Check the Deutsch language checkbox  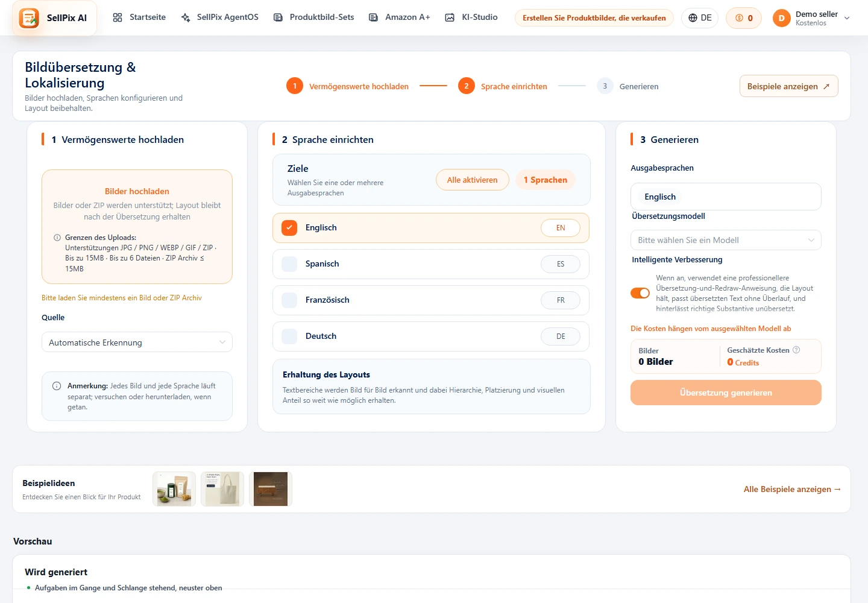coord(289,336)
